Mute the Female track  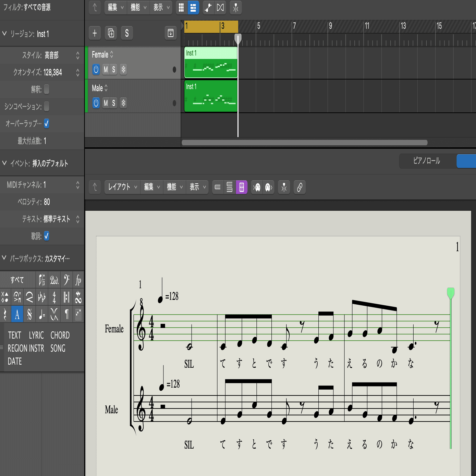[x=106, y=70]
